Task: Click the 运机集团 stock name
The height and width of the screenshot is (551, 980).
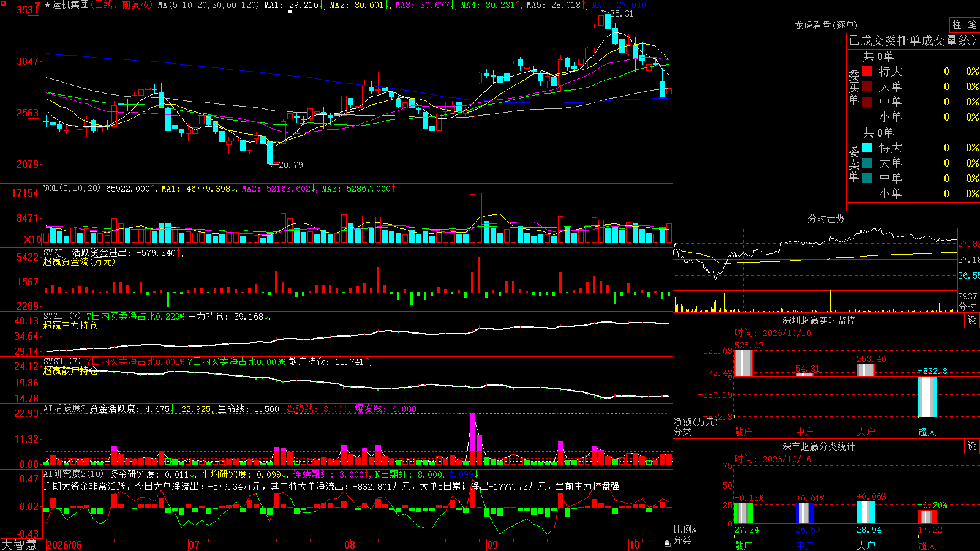Action: pos(71,5)
